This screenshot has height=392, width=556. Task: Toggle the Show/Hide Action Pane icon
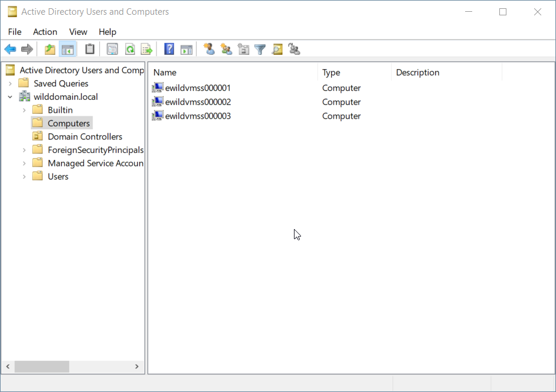point(186,49)
